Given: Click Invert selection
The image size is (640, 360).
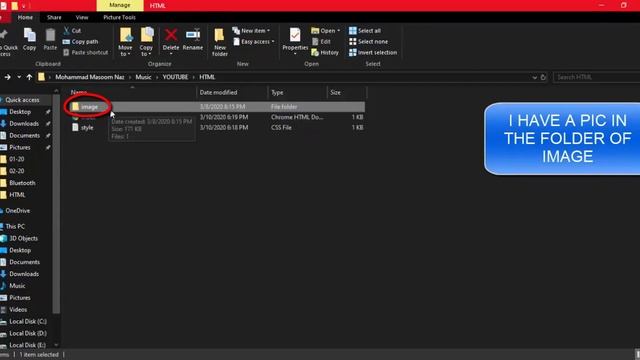Looking at the screenshot, I should coord(373,53).
